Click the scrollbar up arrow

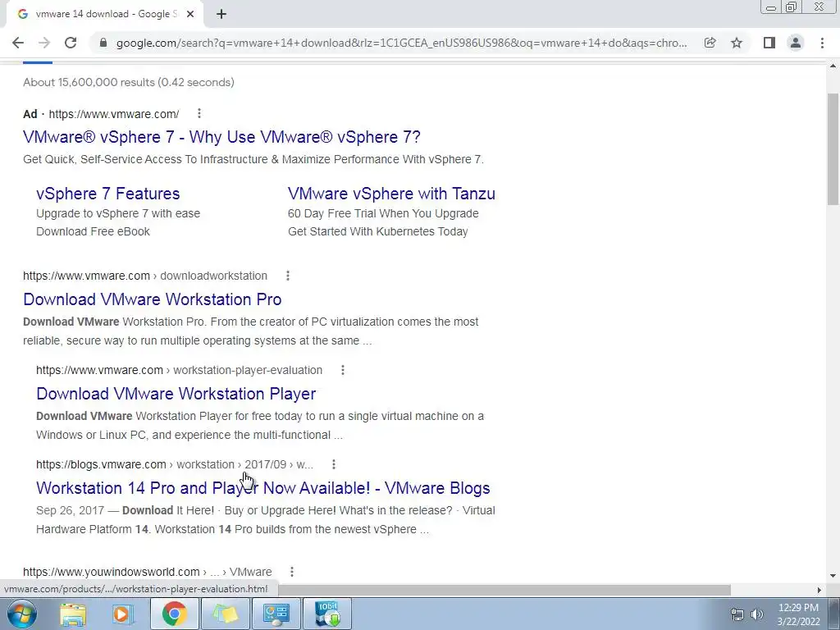coord(833,66)
